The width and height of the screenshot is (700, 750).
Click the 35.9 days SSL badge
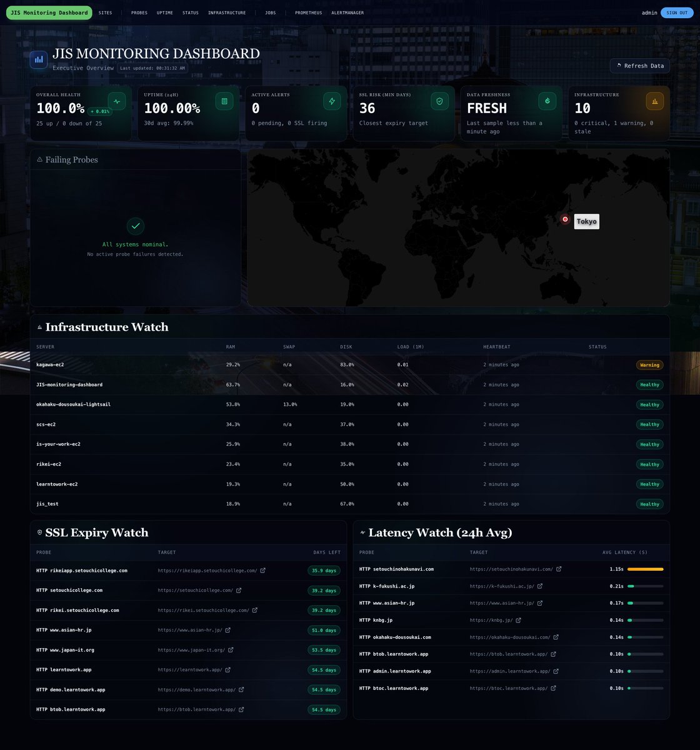(324, 571)
